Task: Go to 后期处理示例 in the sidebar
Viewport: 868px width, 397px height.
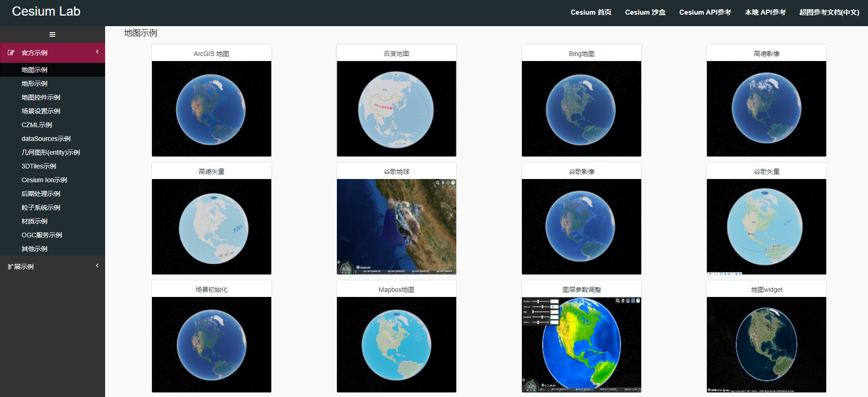Action: pyautogui.click(x=41, y=194)
